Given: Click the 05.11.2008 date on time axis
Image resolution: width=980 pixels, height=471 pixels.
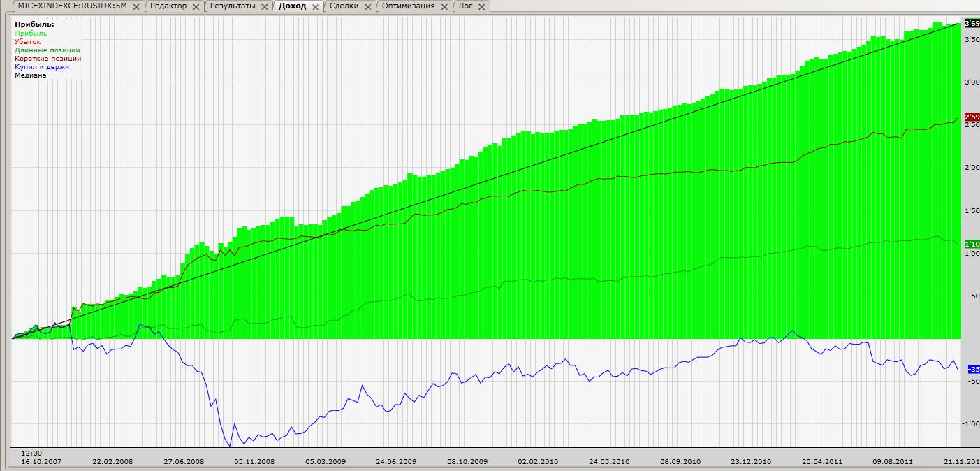Looking at the screenshot, I should [x=255, y=462].
